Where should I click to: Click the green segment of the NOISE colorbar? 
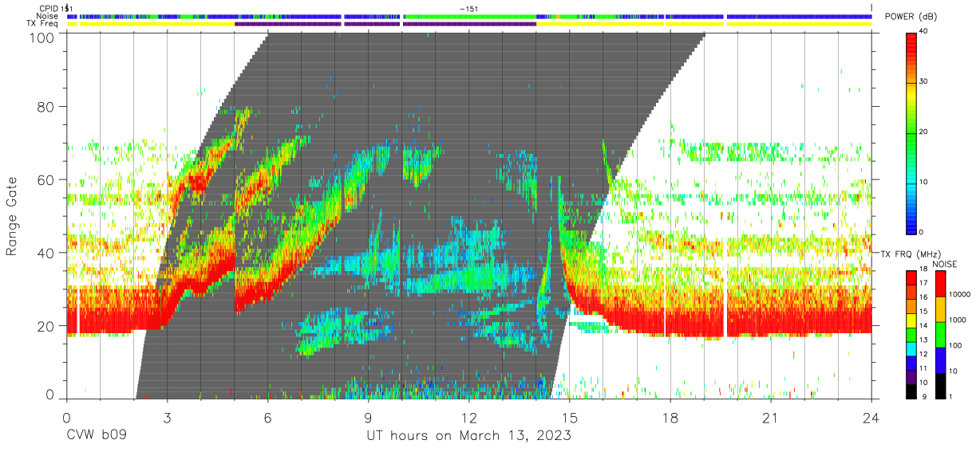tap(940, 334)
